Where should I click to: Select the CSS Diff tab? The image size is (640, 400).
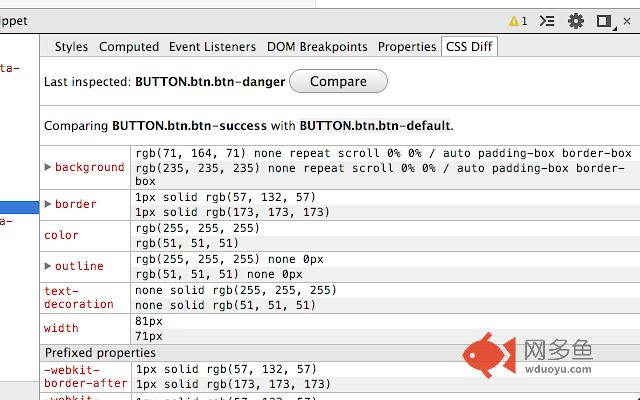click(469, 46)
